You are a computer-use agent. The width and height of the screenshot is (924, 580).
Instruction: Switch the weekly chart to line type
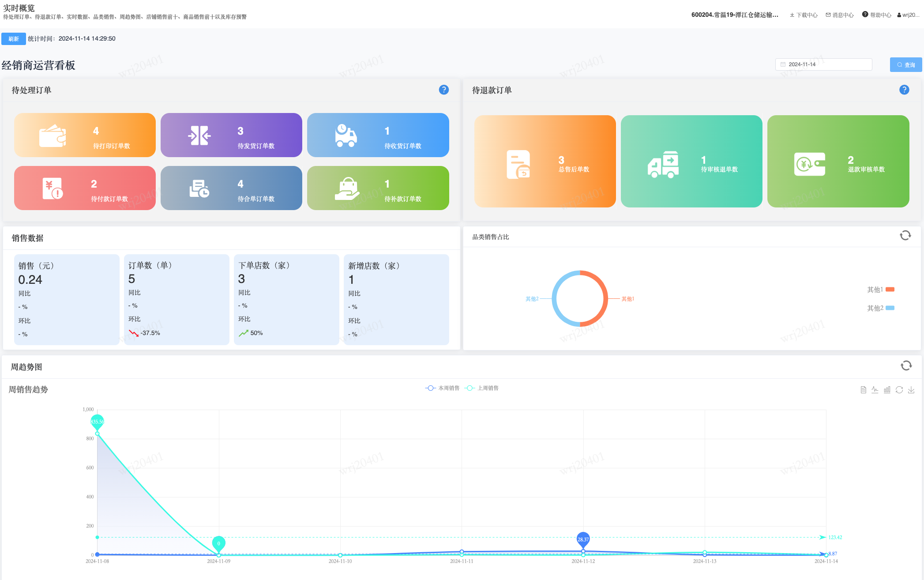pos(875,390)
